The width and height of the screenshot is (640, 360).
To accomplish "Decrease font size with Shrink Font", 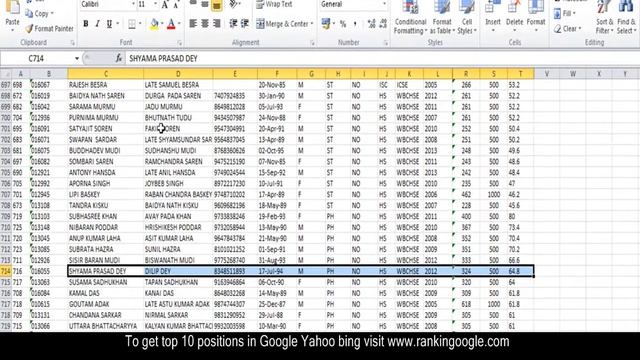I will (x=176, y=4).
